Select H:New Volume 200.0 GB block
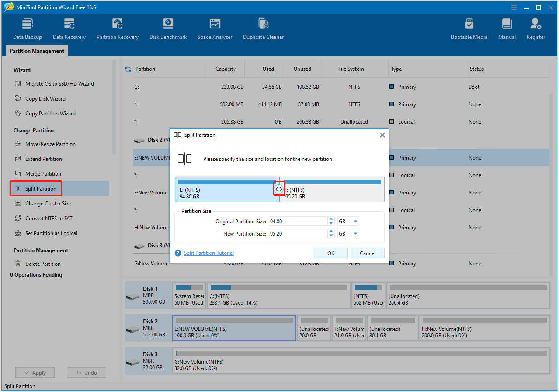The width and height of the screenshot is (559, 392). click(x=485, y=328)
